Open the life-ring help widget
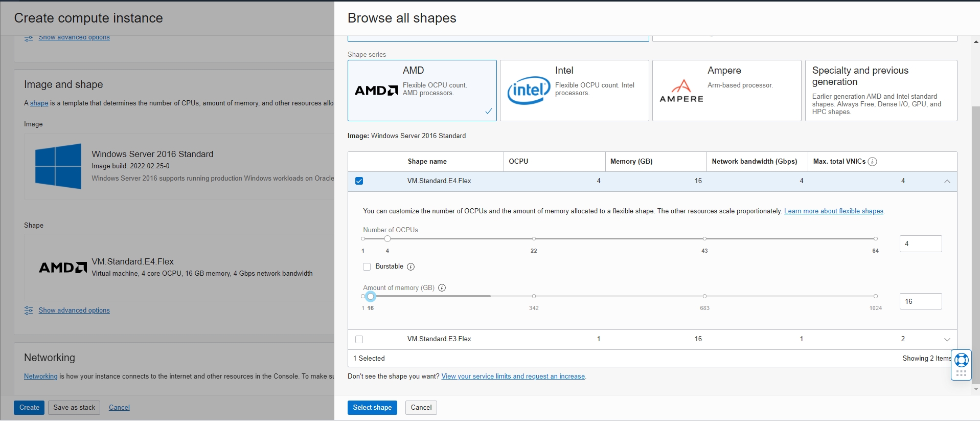Viewport: 980px width, 421px height. [x=961, y=360]
